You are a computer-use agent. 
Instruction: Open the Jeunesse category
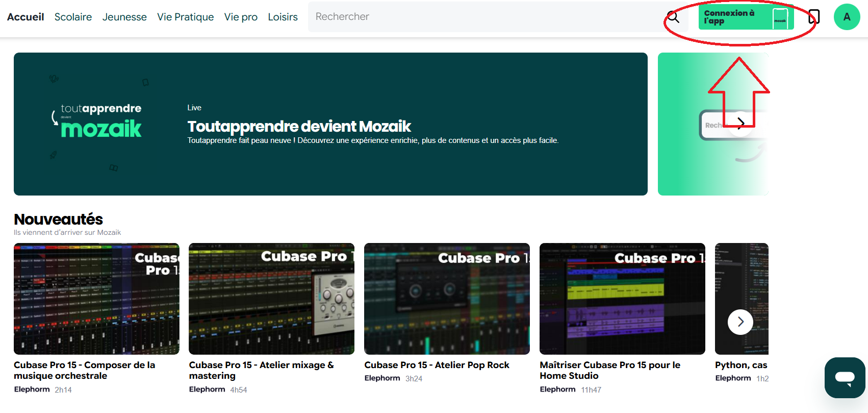[x=124, y=17]
